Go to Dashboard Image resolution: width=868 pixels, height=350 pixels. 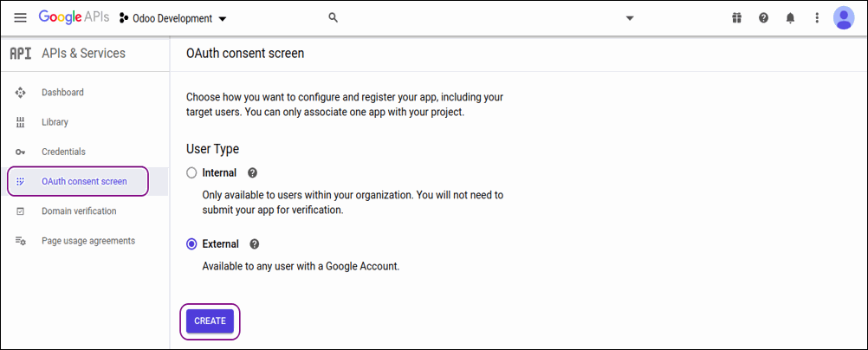click(x=62, y=93)
